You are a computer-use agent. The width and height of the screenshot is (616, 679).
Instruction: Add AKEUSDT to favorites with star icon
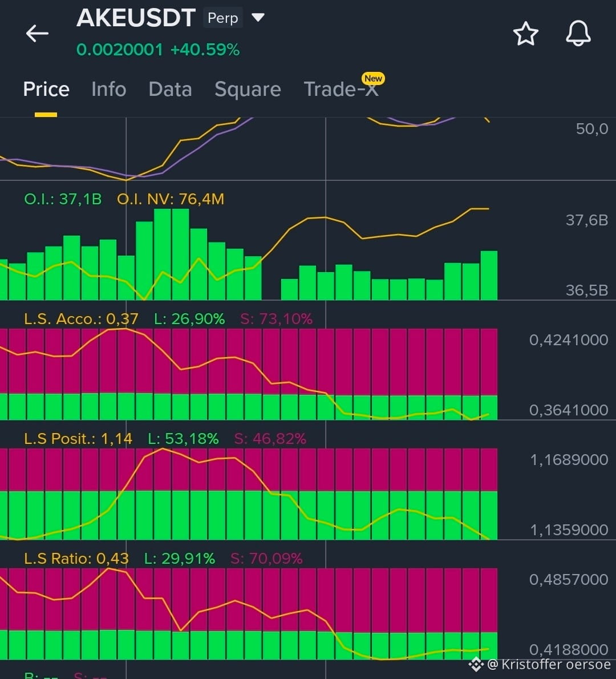point(525,34)
